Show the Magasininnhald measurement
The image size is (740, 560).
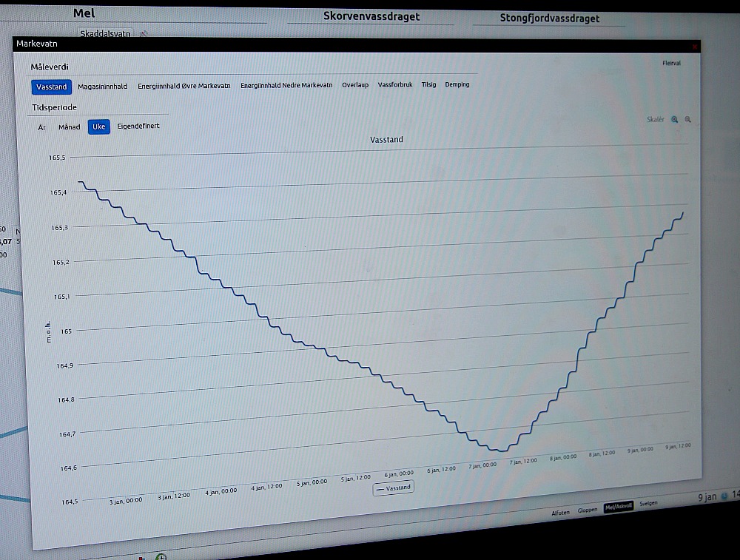[x=102, y=87]
